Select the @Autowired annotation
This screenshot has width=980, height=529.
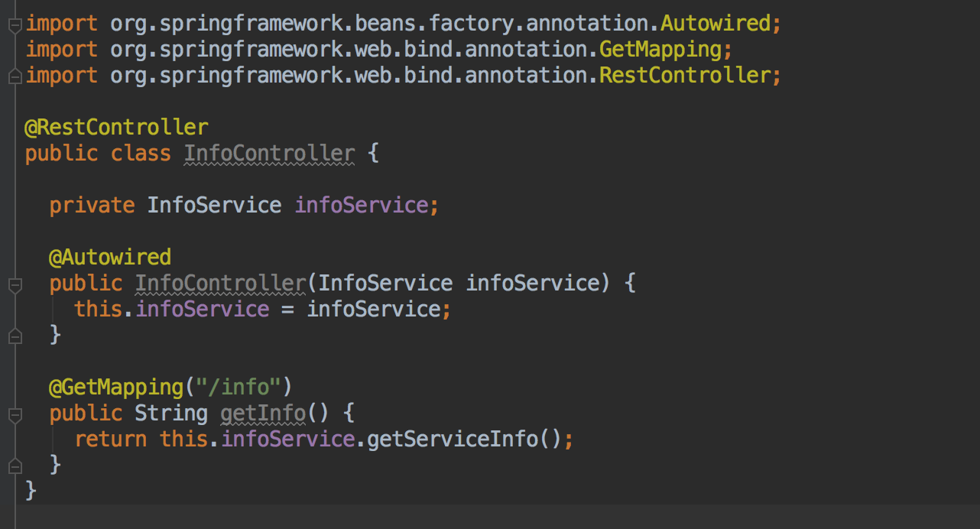[x=110, y=257]
